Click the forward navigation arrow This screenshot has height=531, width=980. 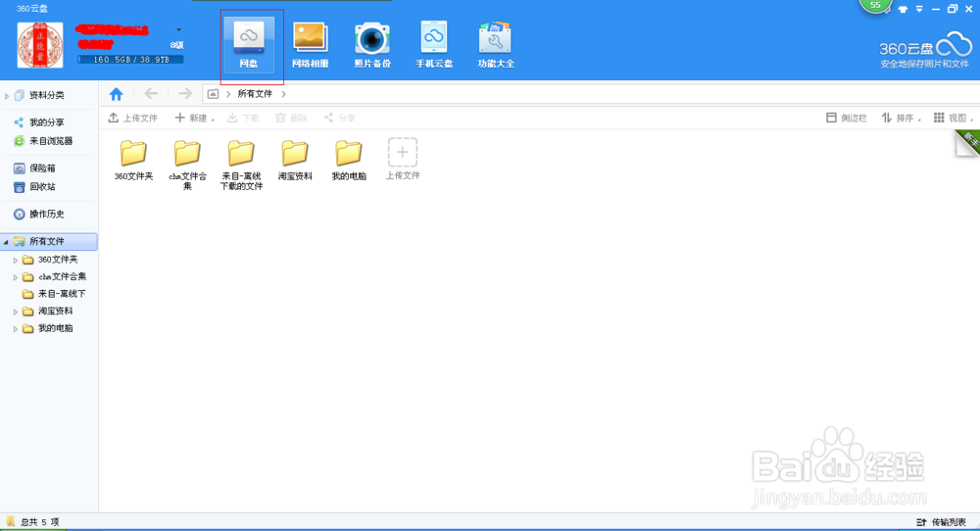[184, 94]
